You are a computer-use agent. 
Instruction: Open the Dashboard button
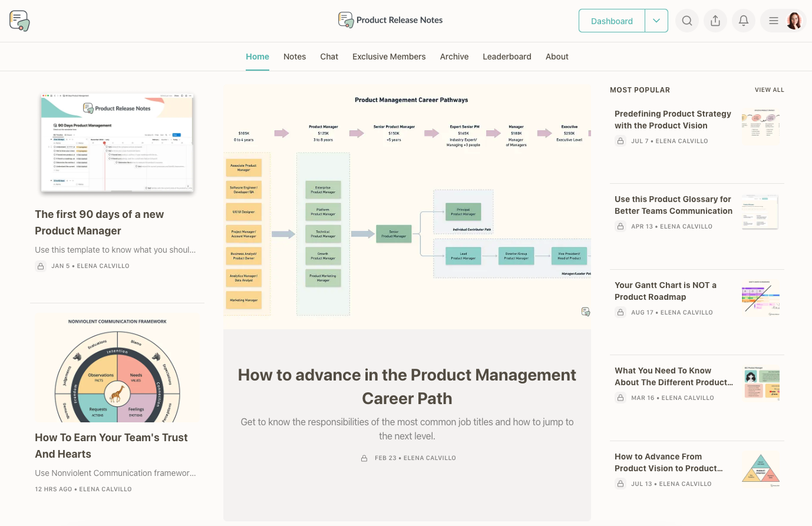(612, 21)
